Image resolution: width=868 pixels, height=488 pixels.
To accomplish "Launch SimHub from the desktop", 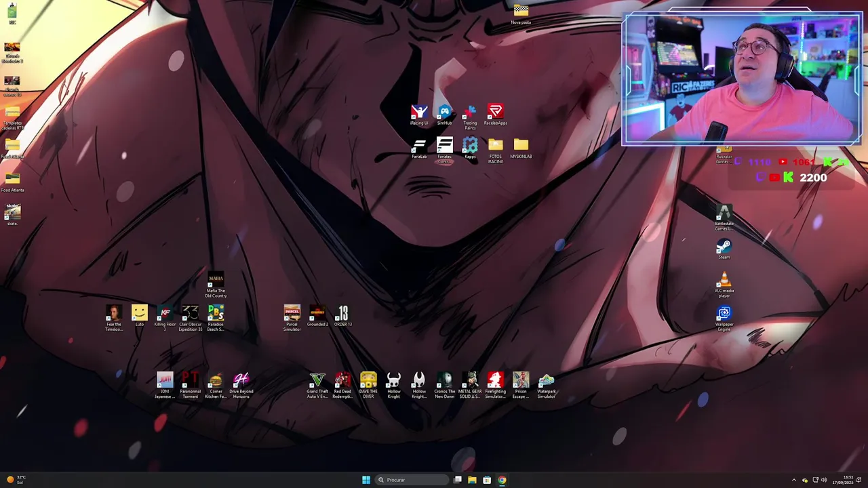I will pos(444,115).
